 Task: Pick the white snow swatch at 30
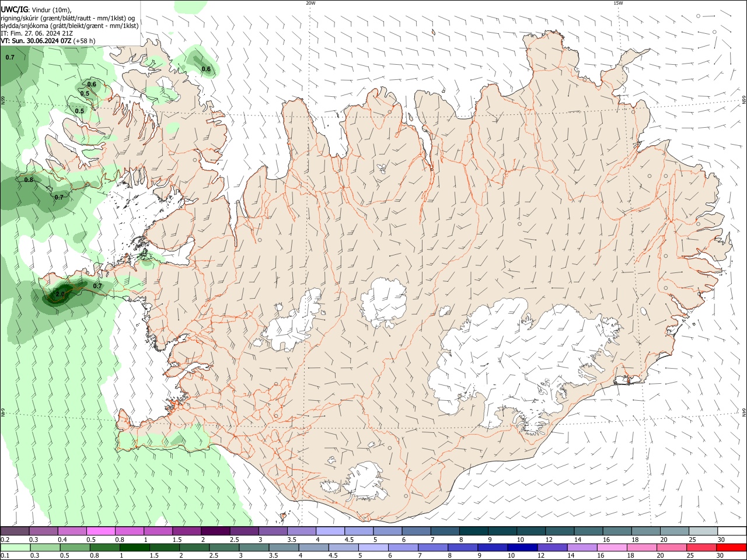732,531
